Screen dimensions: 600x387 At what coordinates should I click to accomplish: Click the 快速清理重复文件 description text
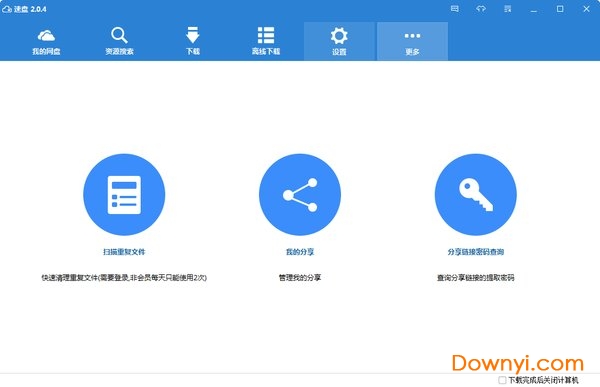124,278
